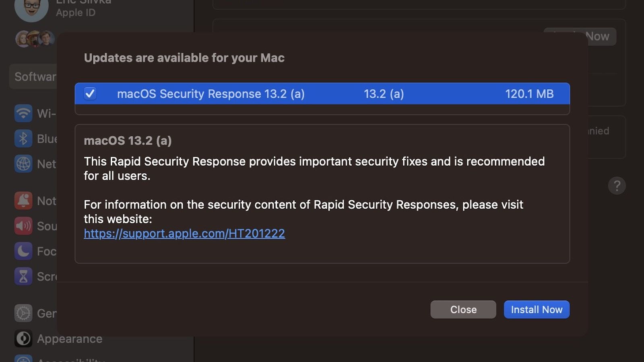The image size is (644, 362).
Task: Select the General settings icon
Action: (24, 313)
